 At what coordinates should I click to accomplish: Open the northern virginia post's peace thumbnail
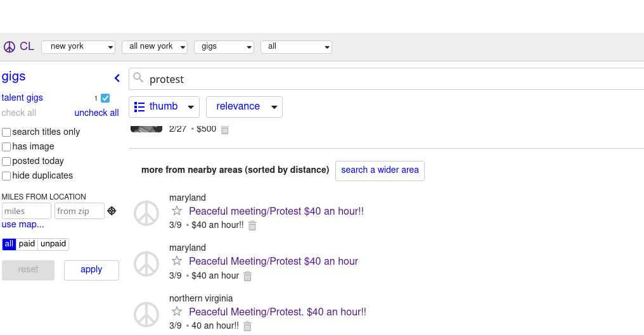[x=146, y=315]
